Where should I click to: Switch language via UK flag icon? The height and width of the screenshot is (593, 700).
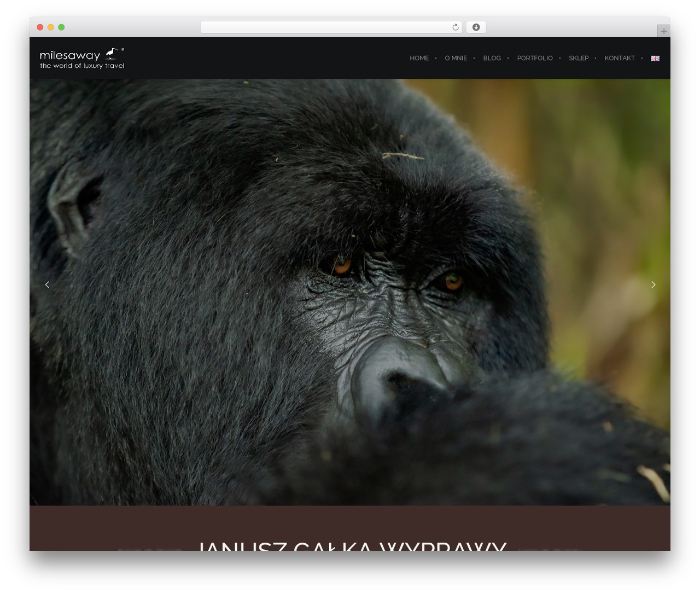tap(655, 59)
